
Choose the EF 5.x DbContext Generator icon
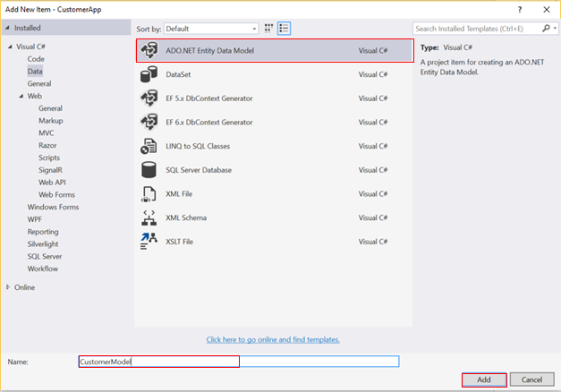pyautogui.click(x=149, y=98)
